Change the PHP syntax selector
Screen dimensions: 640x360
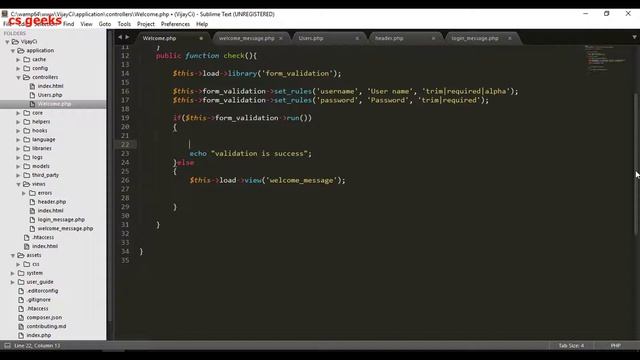click(616, 346)
